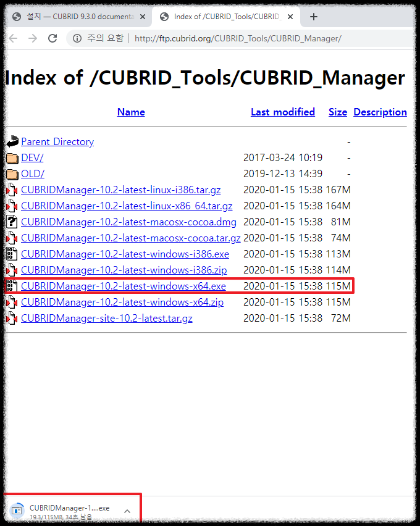Viewport: 420px width, 526px height.
Task: Click the windows-x64.zip archive icon
Action: pos(12,303)
